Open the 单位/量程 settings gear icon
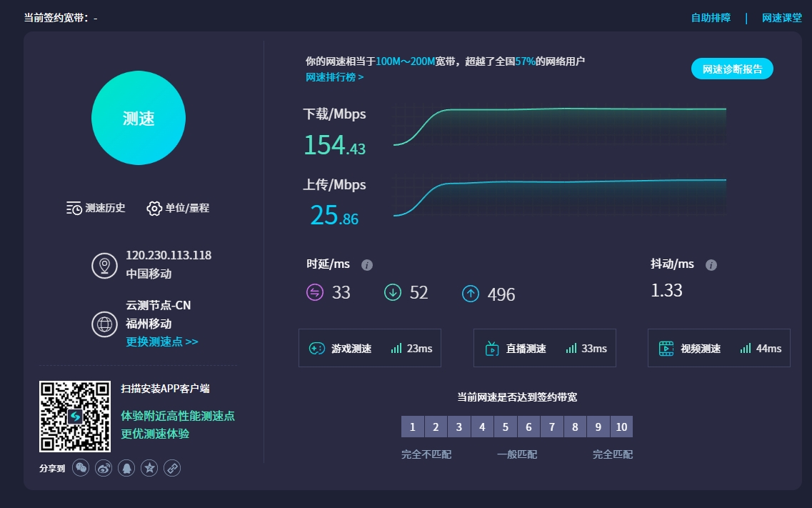 pyautogui.click(x=153, y=208)
